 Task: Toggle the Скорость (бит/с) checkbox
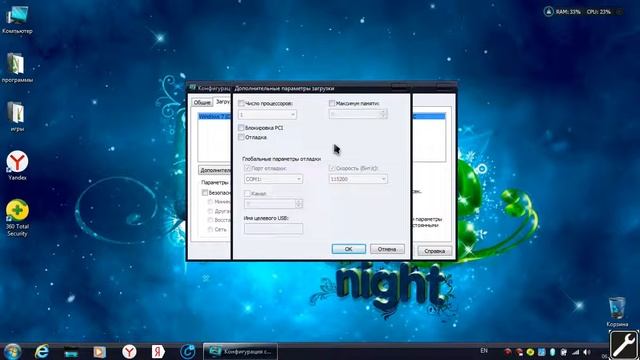(x=332, y=168)
